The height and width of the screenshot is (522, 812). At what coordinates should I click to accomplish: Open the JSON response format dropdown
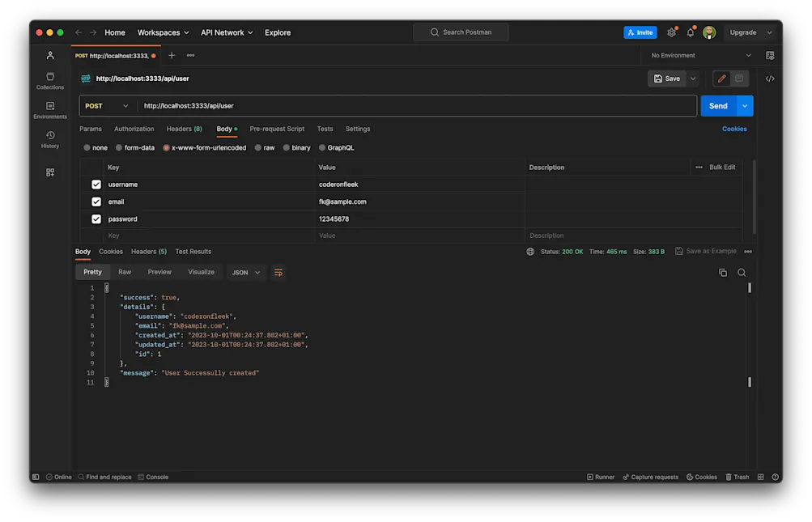coord(246,273)
